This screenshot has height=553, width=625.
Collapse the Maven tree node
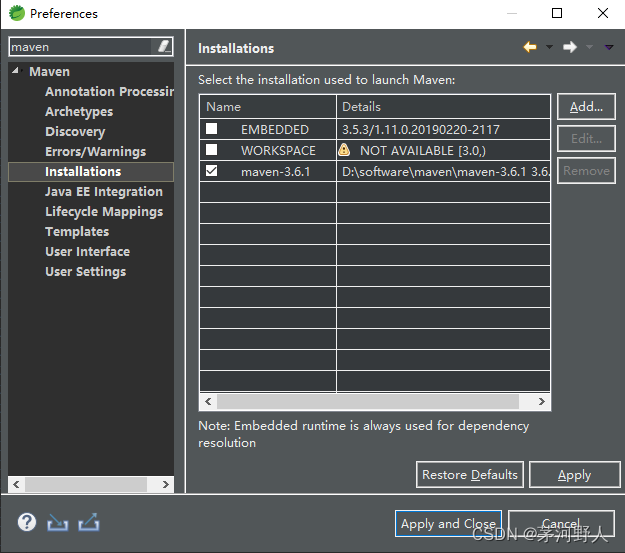(16, 71)
